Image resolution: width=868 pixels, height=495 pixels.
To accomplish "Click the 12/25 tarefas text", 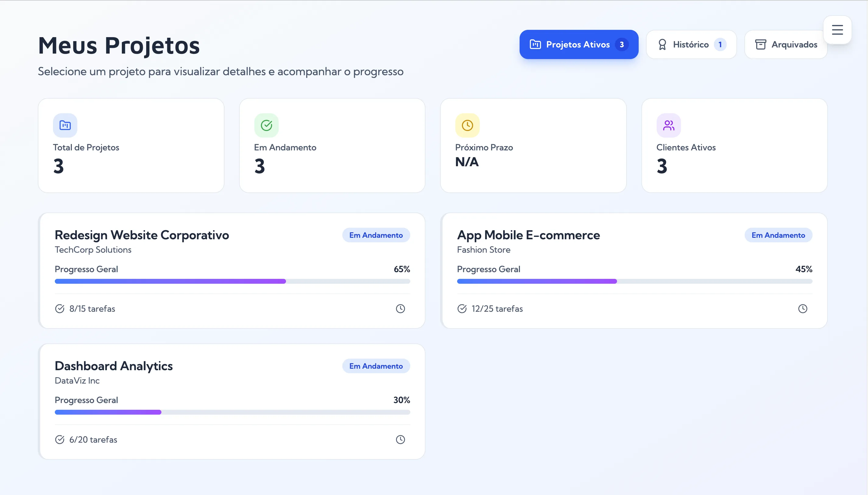I will point(497,309).
